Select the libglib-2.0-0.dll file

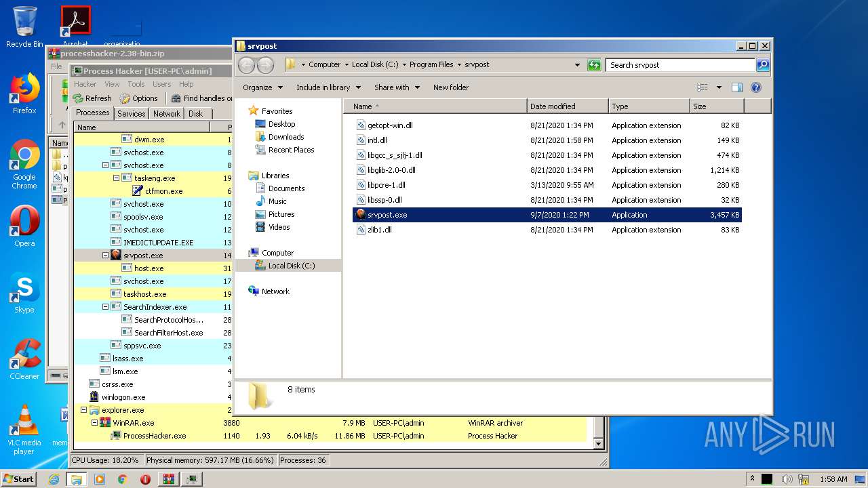[391, 170]
